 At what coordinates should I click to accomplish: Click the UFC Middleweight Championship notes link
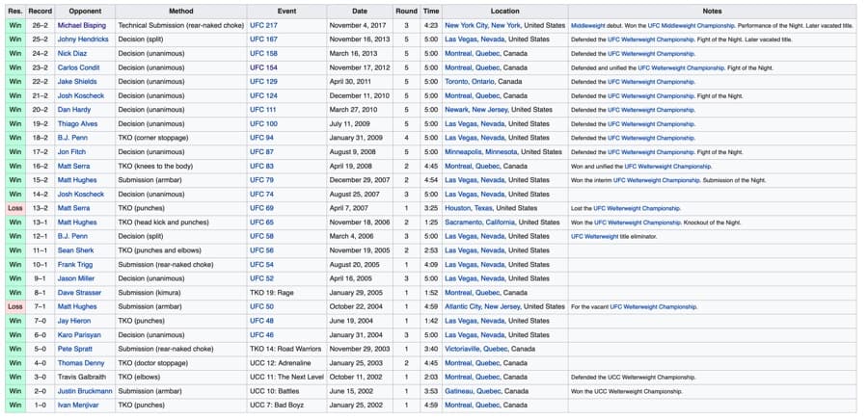(x=692, y=26)
